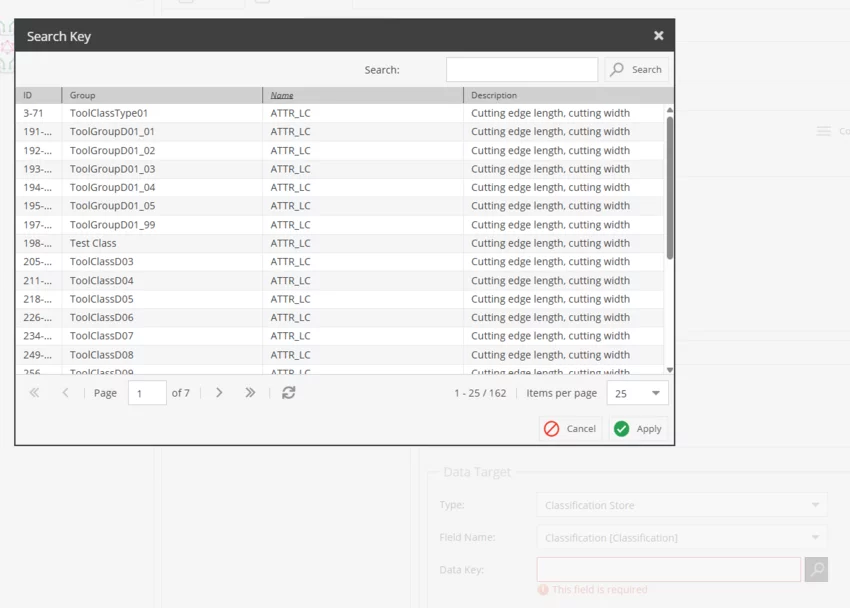Click the Data Key input field
Screen dimensions: 850x608
[x=668, y=570]
